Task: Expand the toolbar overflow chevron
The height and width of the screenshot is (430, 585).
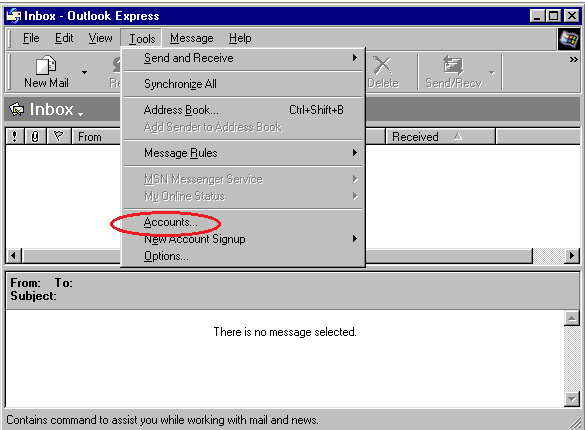Action: (x=574, y=60)
